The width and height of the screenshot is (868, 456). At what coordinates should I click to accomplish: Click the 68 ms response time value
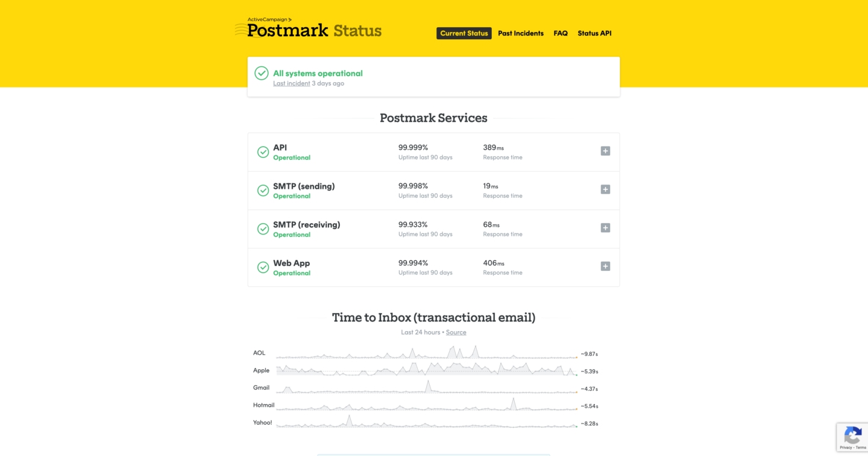tap(491, 224)
